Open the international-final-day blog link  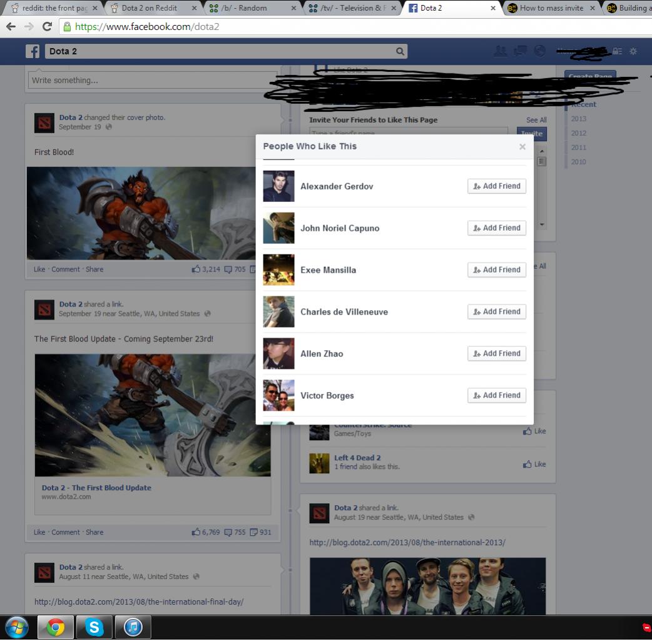point(139,602)
